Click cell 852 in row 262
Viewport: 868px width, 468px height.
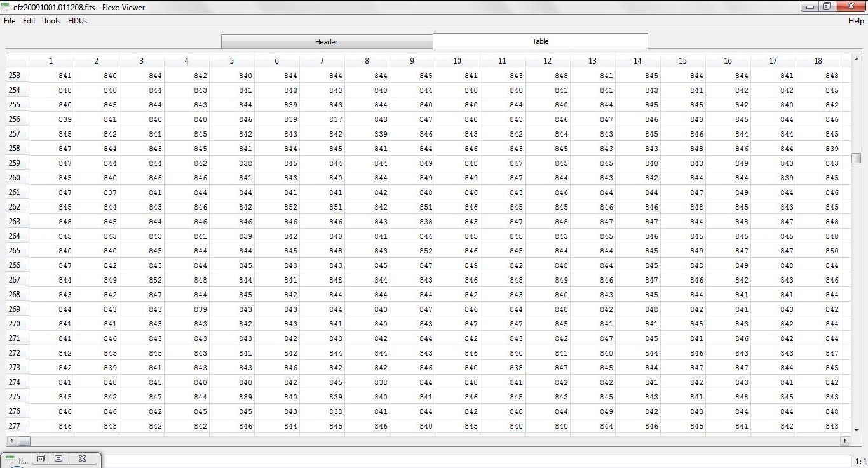[x=277, y=207]
